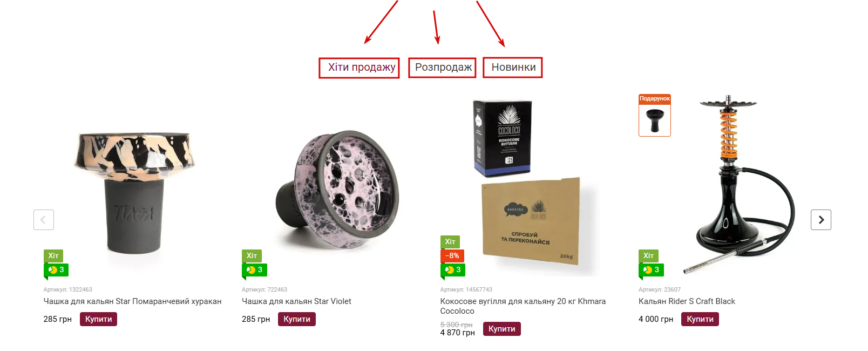The height and width of the screenshot is (351, 868).
Task: Click bonus points badge on Star Violet bowl
Action: tap(254, 270)
